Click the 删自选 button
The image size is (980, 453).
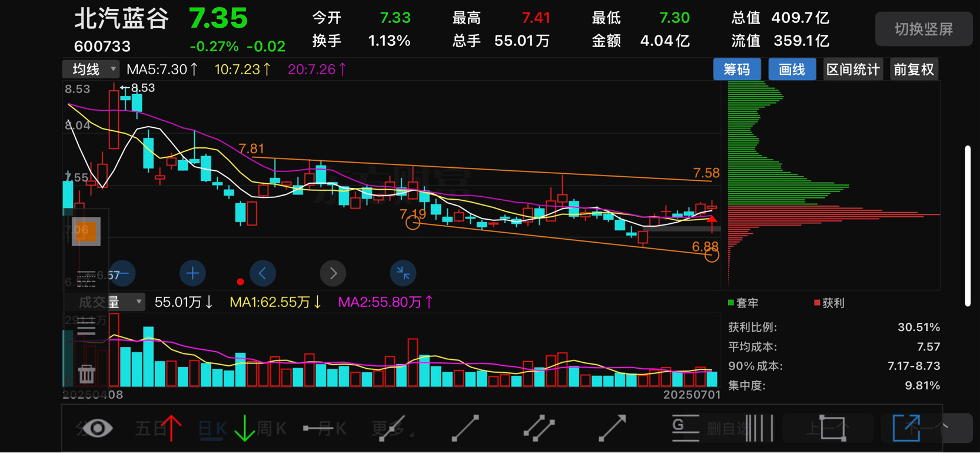(727, 428)
